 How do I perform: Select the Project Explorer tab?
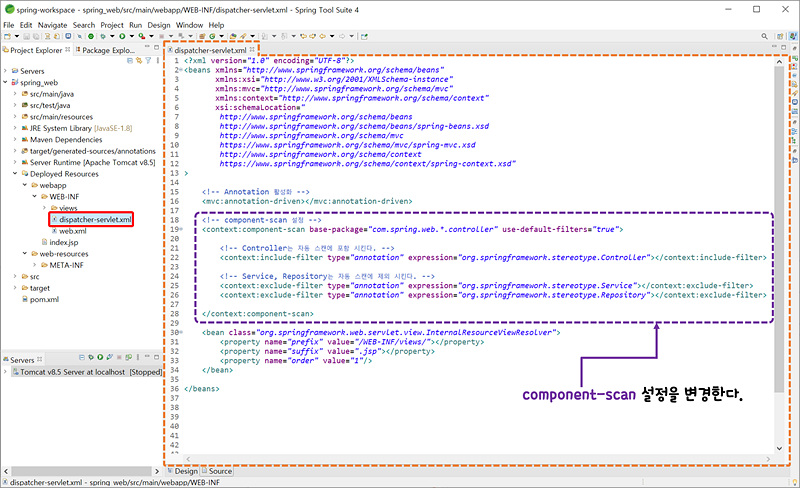(x=36, y=50)
